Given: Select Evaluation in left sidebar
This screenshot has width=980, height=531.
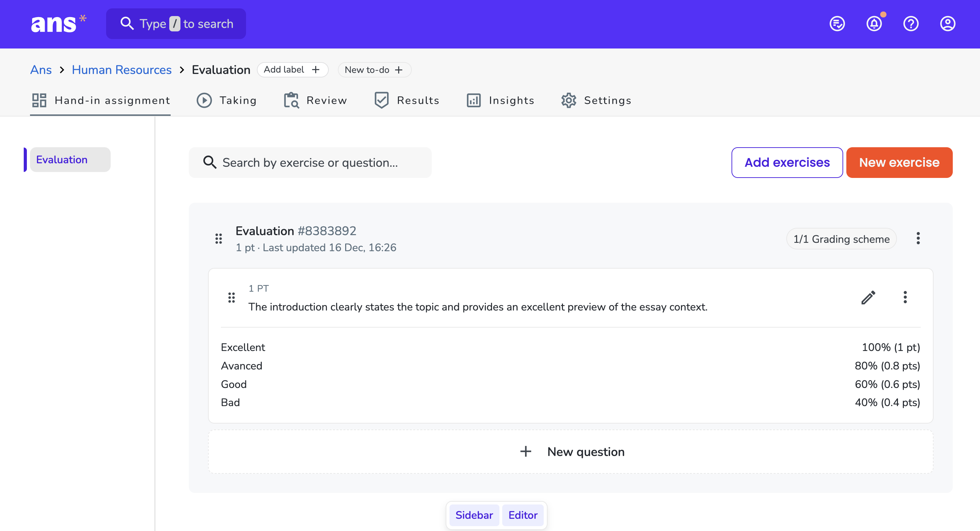Looking at the screenshot, I should coord(70,159).
